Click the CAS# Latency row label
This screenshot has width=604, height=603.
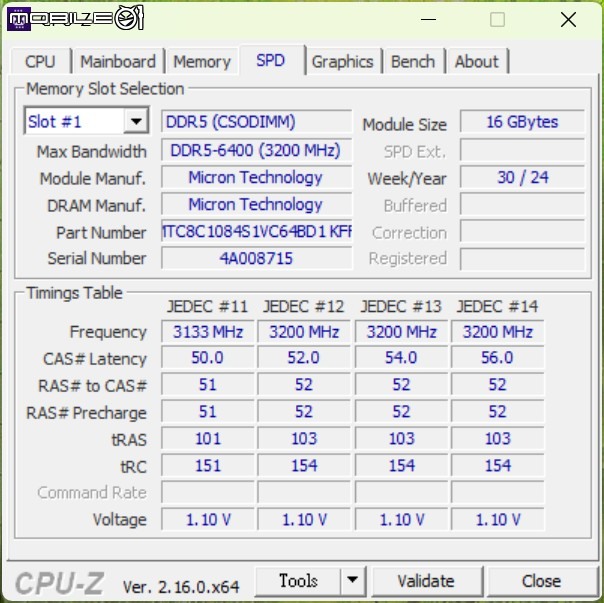tap(95, 359)
